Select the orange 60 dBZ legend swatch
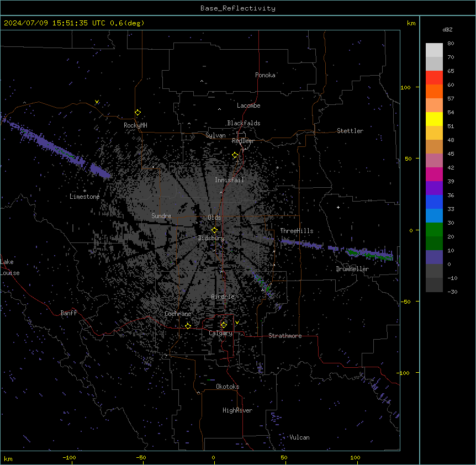This screenshot has width=476, height=465. click(434, 91)
